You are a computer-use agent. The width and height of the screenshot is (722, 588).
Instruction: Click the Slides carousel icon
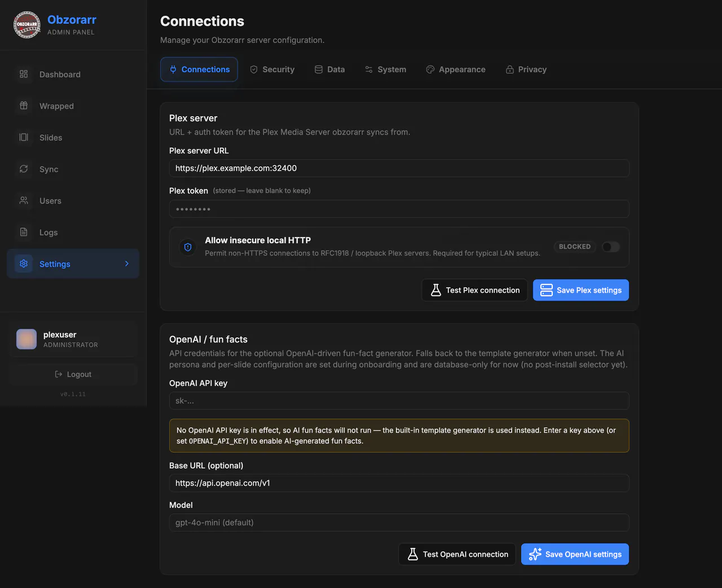[24, 137]
